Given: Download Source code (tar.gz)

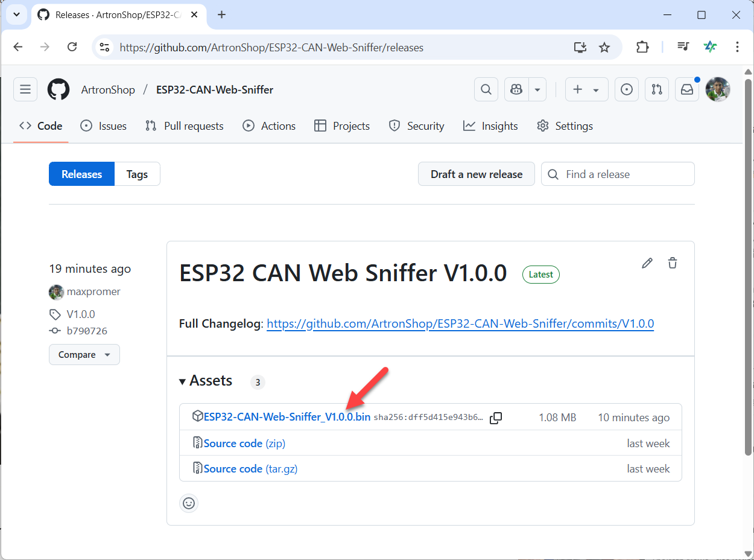Looking at the screenshot, I should coord(250,469).
